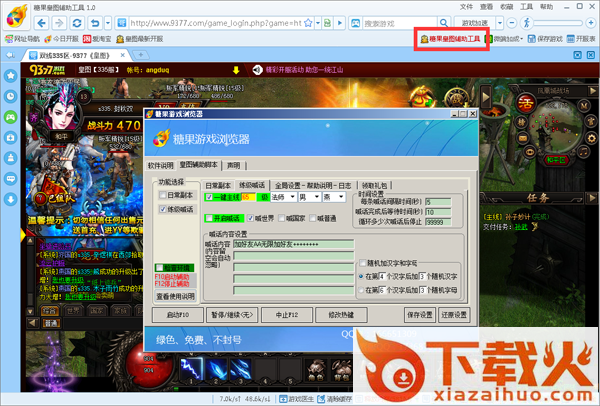Click the 保存设置 button
This screenshot has width=600, height=406.
[x=420, y=315]
